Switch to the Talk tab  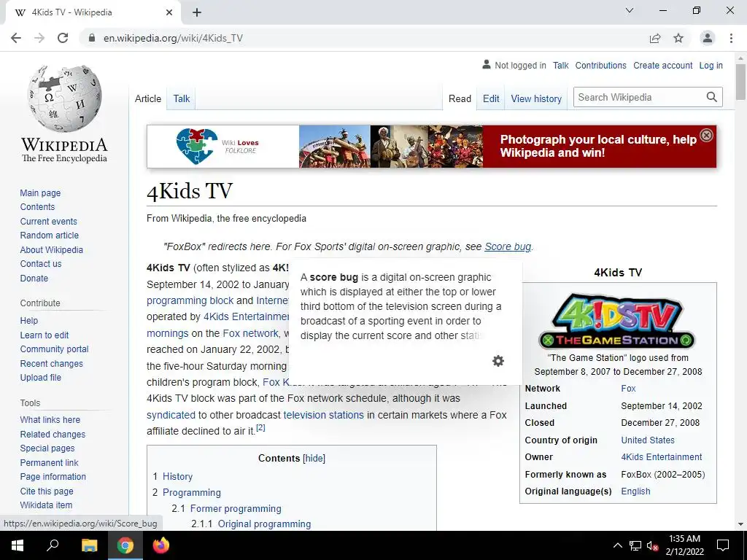[182, 98]
